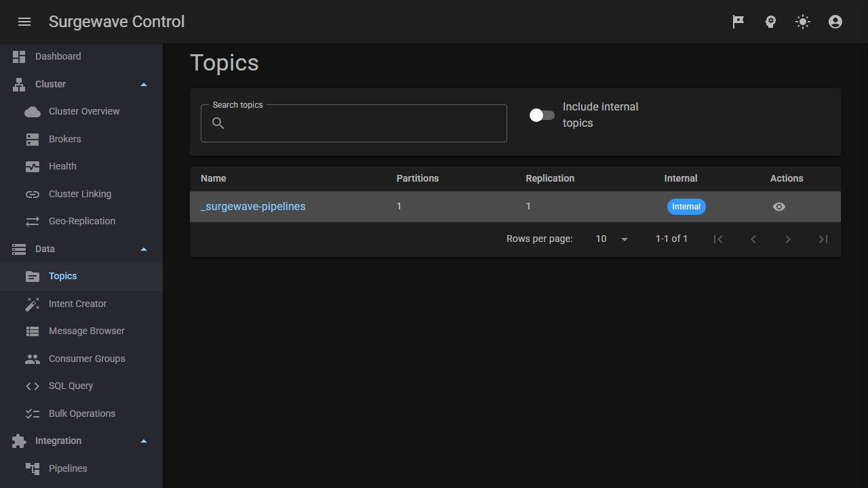Open Message Browser page
The width and height of the screenshot is (868, 488).
(x=81, y=331)
